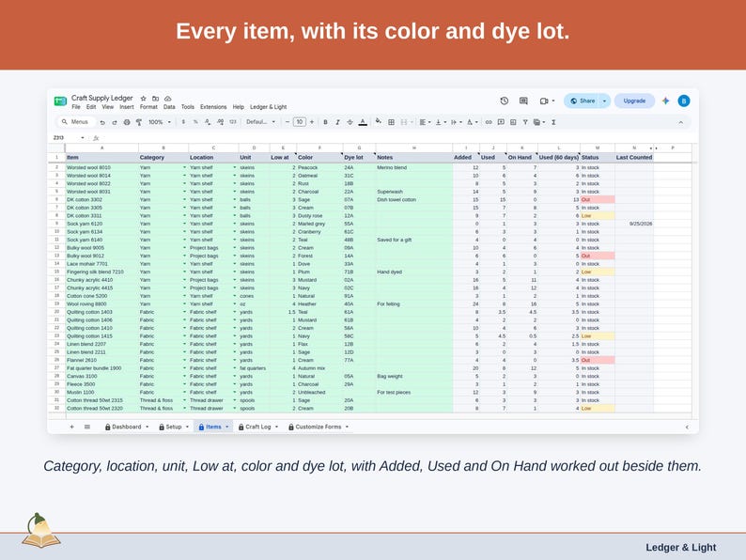Open the Extensions menu
The image size is (746, 560).
click(x=213, y=107)
